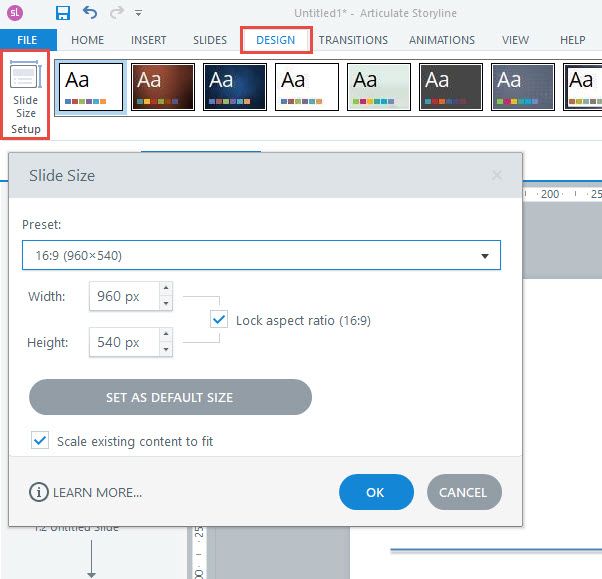Toggle Scale existing content to fit checkbox
Viewport: 602px width, 579px height.
coord(40,440)
